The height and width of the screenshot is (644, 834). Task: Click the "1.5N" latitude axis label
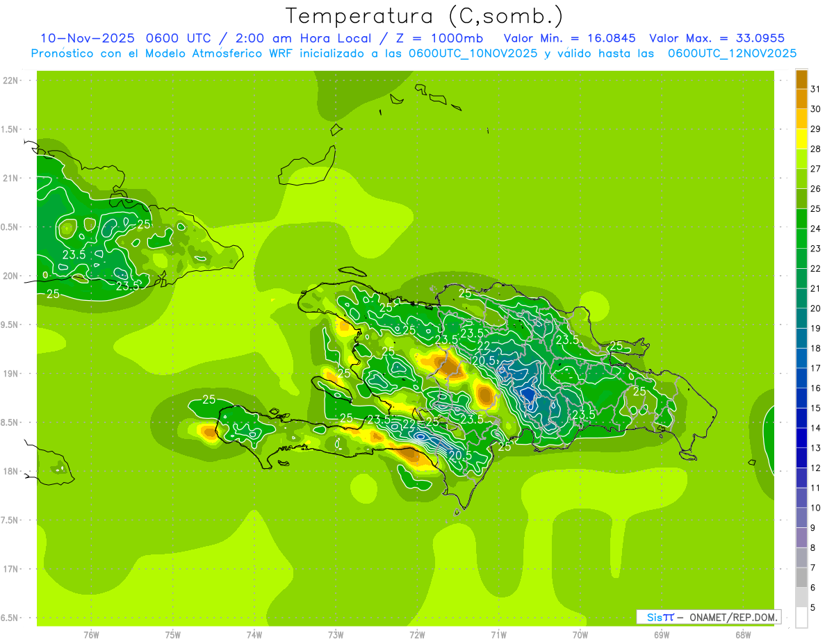coord(10,129)
